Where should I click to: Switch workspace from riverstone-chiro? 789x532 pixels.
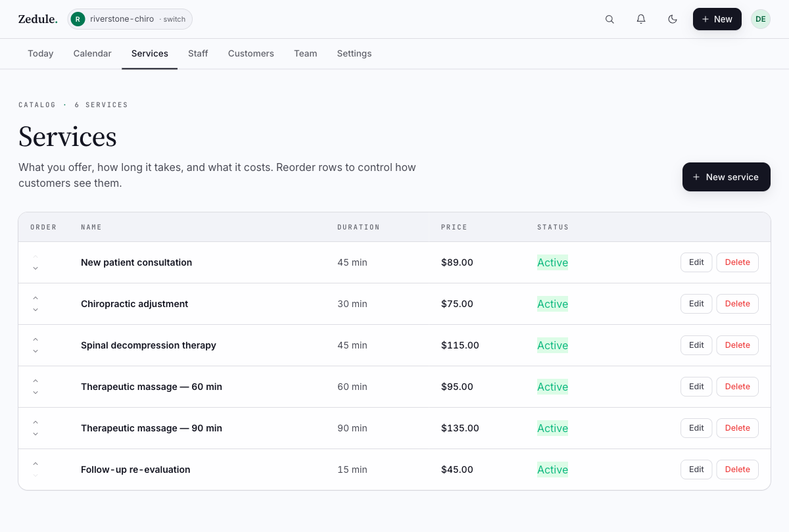click(130, 19)
